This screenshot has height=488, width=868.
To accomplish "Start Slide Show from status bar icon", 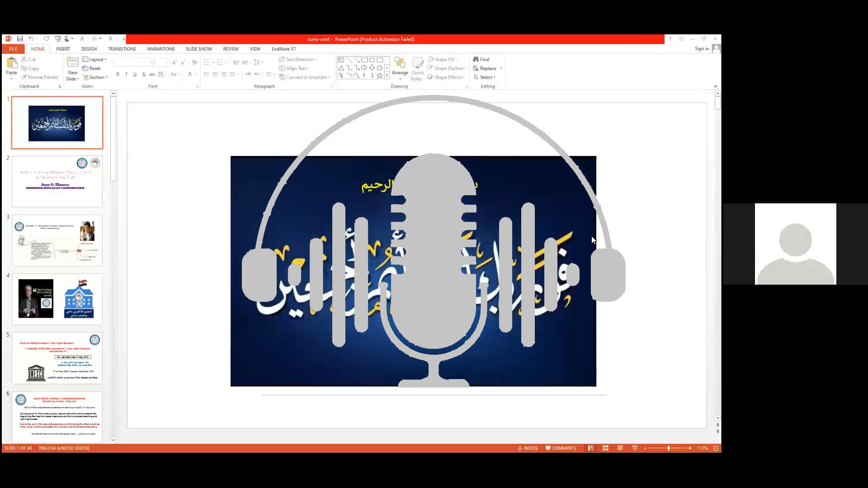I will [635, 448].
